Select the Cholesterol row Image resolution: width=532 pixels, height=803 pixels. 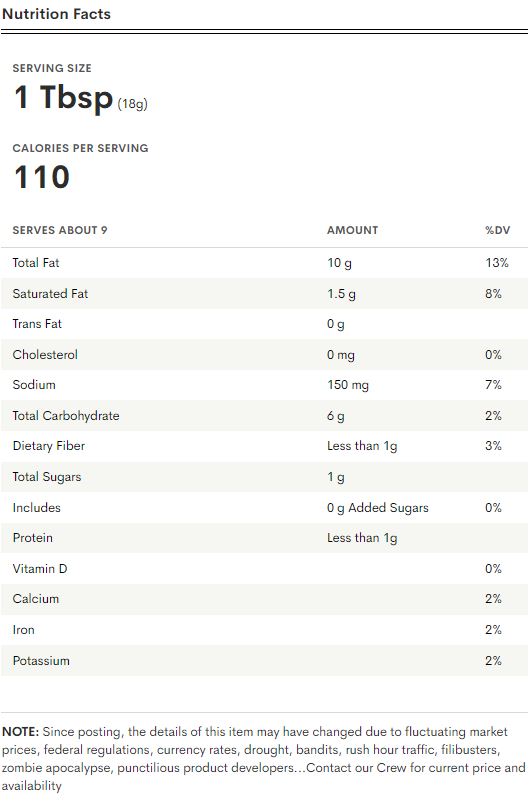point(264,354)
